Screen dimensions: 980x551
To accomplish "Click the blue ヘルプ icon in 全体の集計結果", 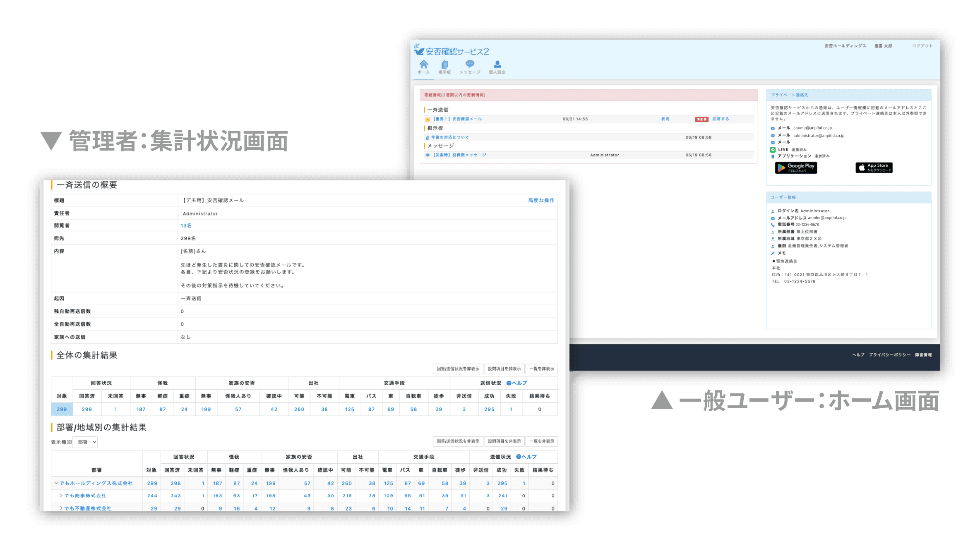I will point(509,383).
